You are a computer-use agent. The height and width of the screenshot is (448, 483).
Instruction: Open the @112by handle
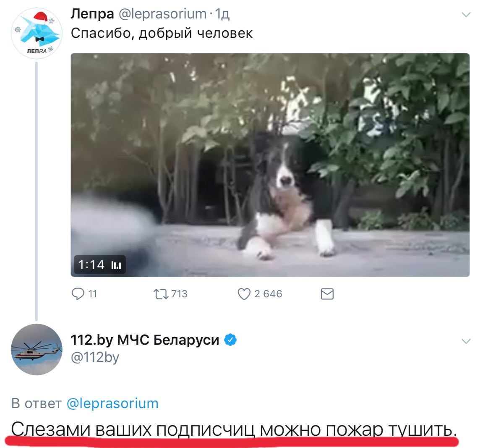[x=95, y=357]
